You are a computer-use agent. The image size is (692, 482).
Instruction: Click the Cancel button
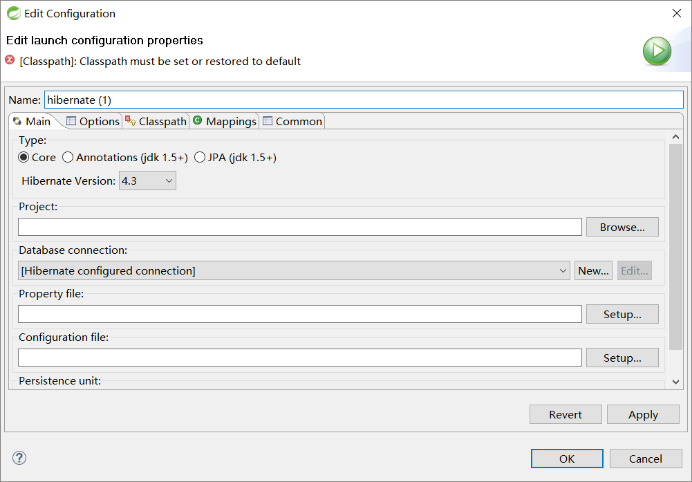tap(646, 459)
